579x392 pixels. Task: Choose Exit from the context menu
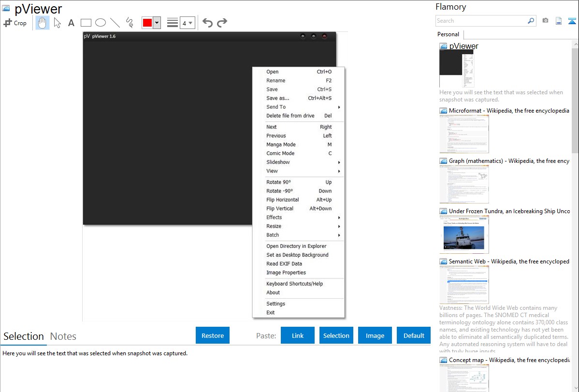click(x=298, y=313)
